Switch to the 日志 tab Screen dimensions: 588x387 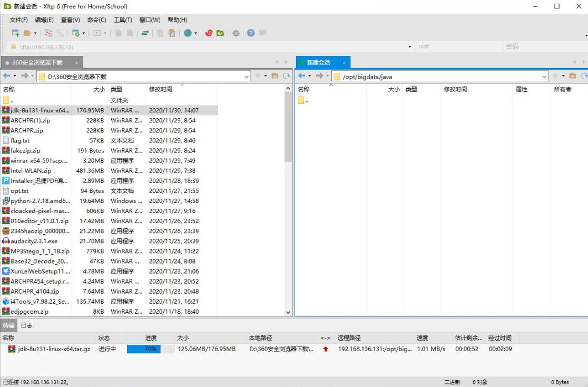(x=26, y=325)
